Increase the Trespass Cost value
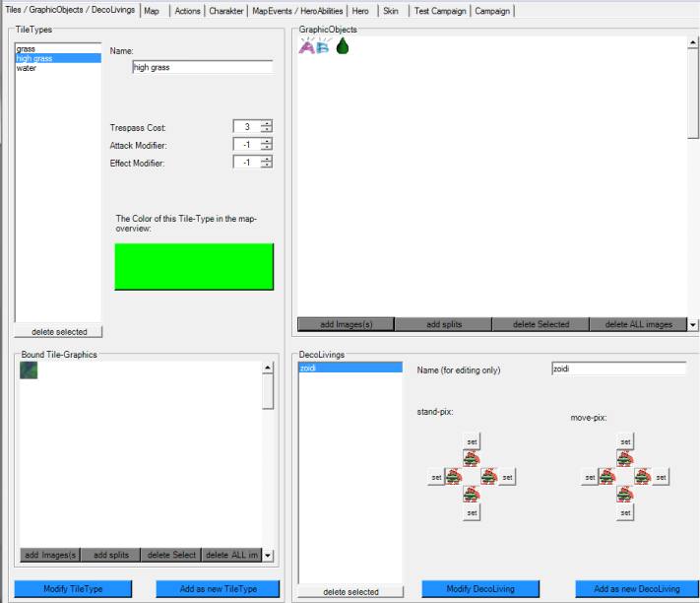The height and width of the screenshot is (603, 700). (x=267, y=123)
